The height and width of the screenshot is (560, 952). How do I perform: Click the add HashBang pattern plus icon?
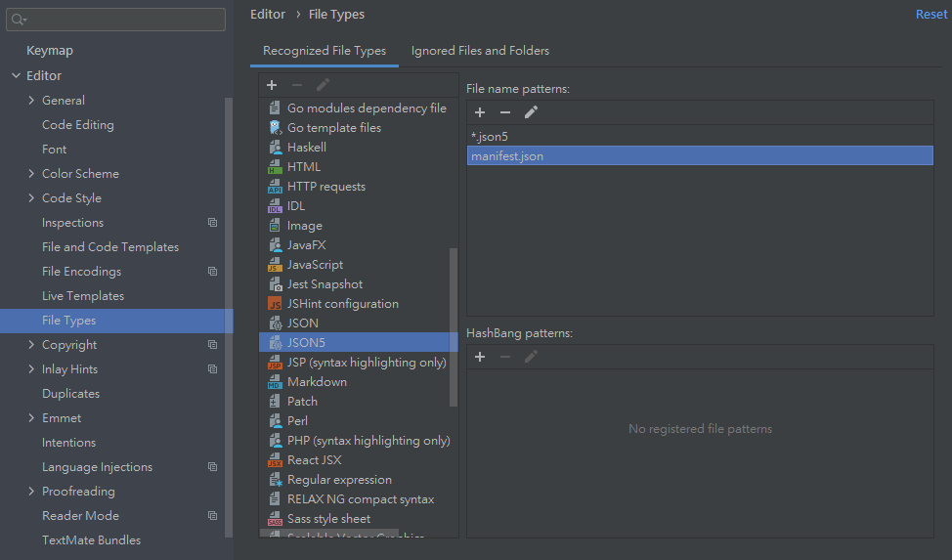480,357
